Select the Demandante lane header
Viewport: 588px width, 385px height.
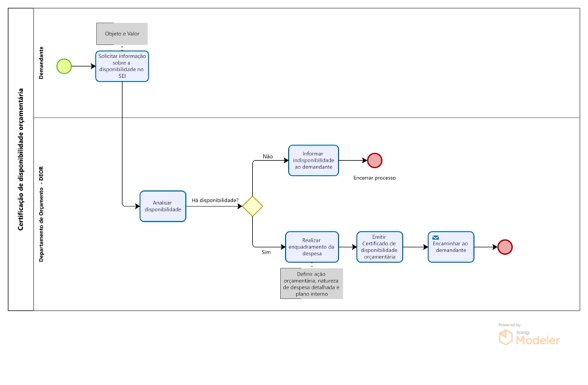[41, 63]
